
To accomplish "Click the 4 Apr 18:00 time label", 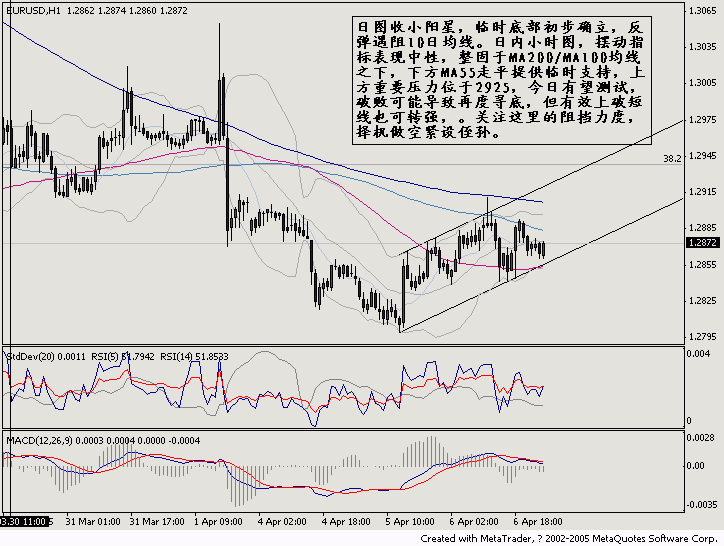I will (x=346, y=522).
